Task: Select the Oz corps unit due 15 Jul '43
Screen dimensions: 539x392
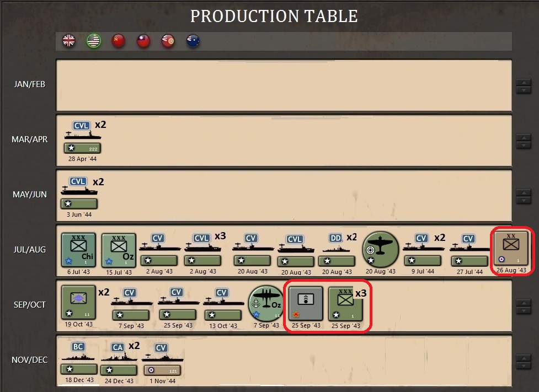Action: pyautogui.click(x=119, y=250)
